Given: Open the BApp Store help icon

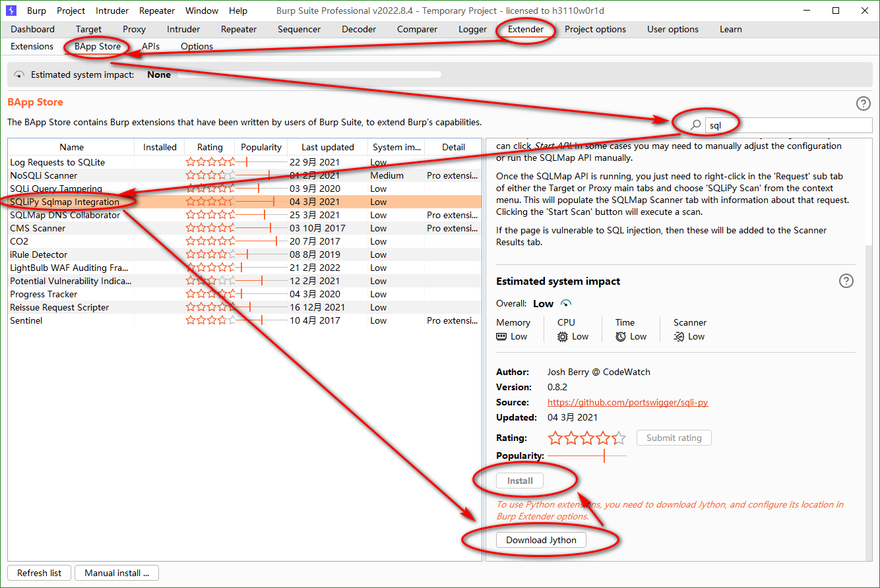Looking at the screenshot, I should click(x=863, y=103).
